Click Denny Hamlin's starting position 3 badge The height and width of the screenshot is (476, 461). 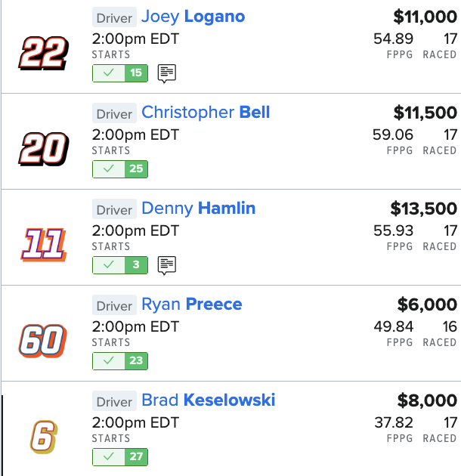137,265
